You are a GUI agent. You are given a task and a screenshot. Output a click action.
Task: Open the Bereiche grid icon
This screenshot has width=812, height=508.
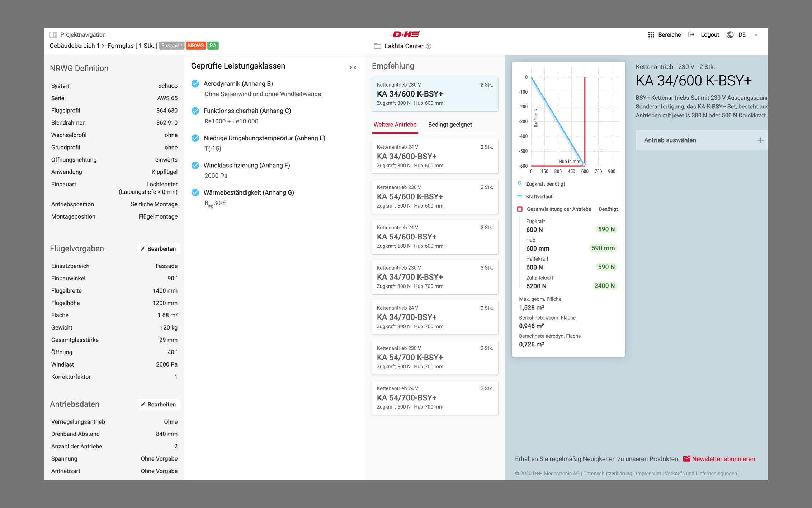click(x=651, y=35)
